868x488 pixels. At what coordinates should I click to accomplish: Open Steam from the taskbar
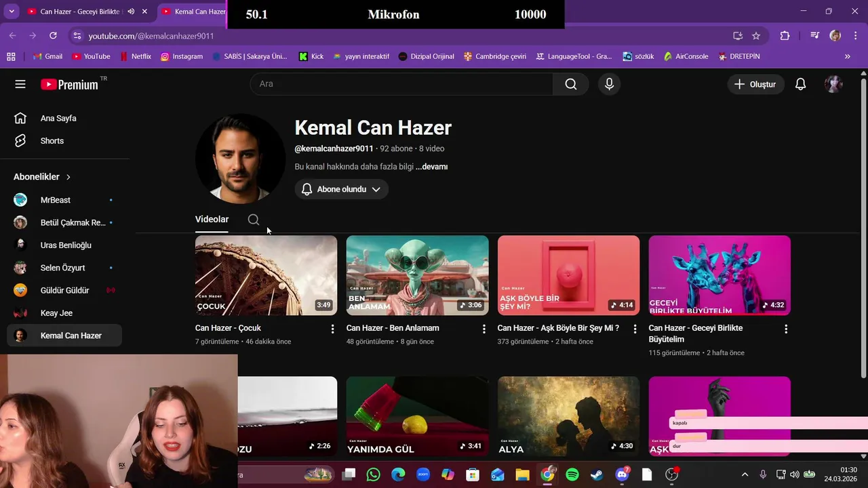tap(597, 474)
